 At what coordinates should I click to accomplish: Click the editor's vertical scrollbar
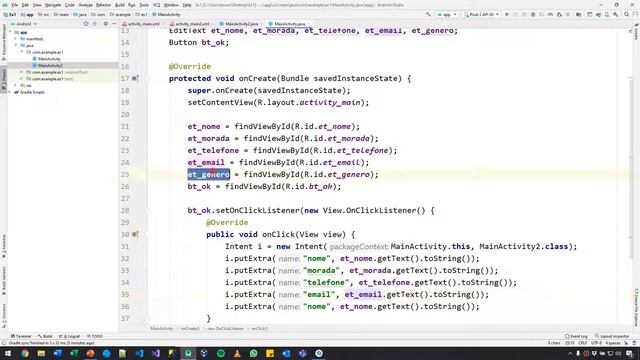point(631,167)
